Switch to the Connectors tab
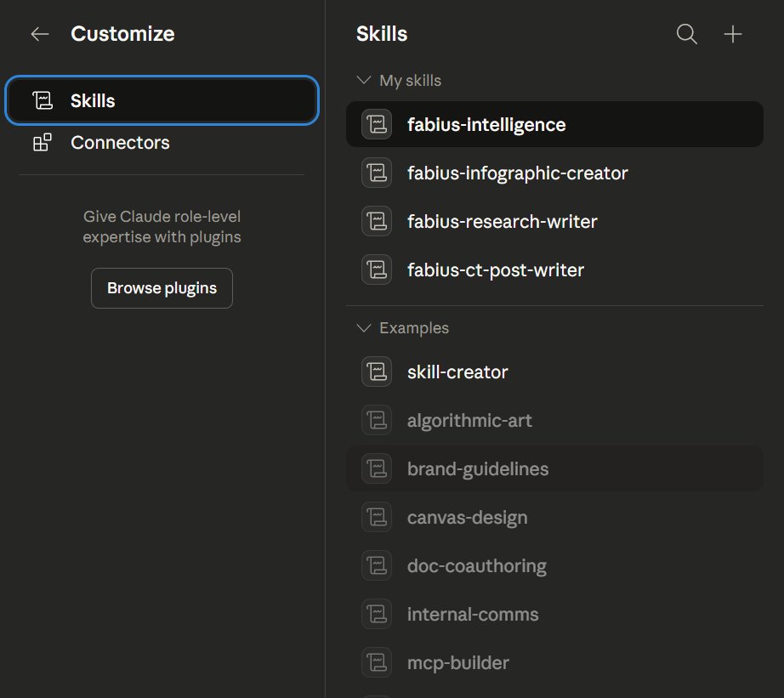Screen dimensions: 784x698 [x=120, y=143]
